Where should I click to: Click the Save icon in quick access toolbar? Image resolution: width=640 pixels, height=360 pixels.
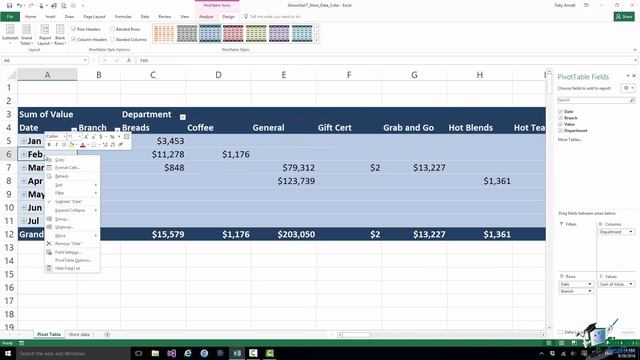click(x=9, y=5)
